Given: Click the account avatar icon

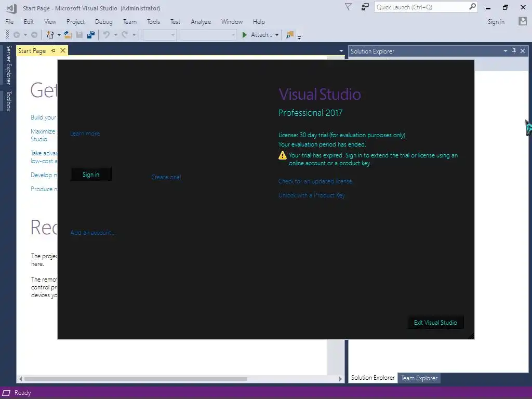Looking at the screenshot, I should tap(523, 21).
